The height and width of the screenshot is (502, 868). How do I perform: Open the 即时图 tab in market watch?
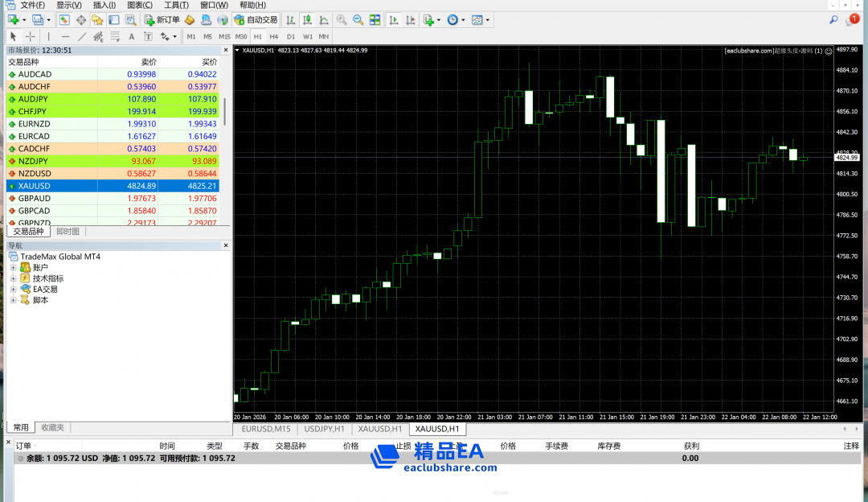[68, 232]
